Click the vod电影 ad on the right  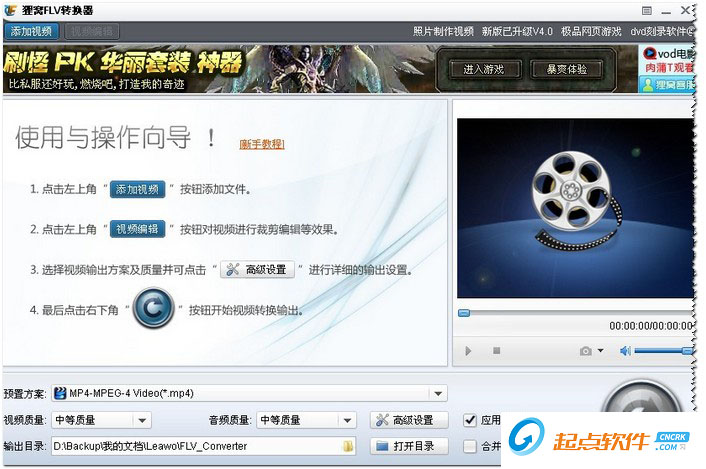[668, 60]
